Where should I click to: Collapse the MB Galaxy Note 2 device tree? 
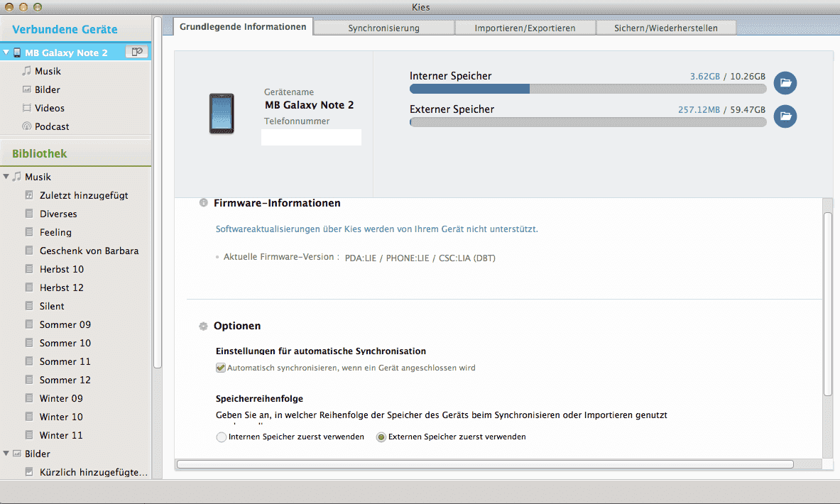click(6, 53)
